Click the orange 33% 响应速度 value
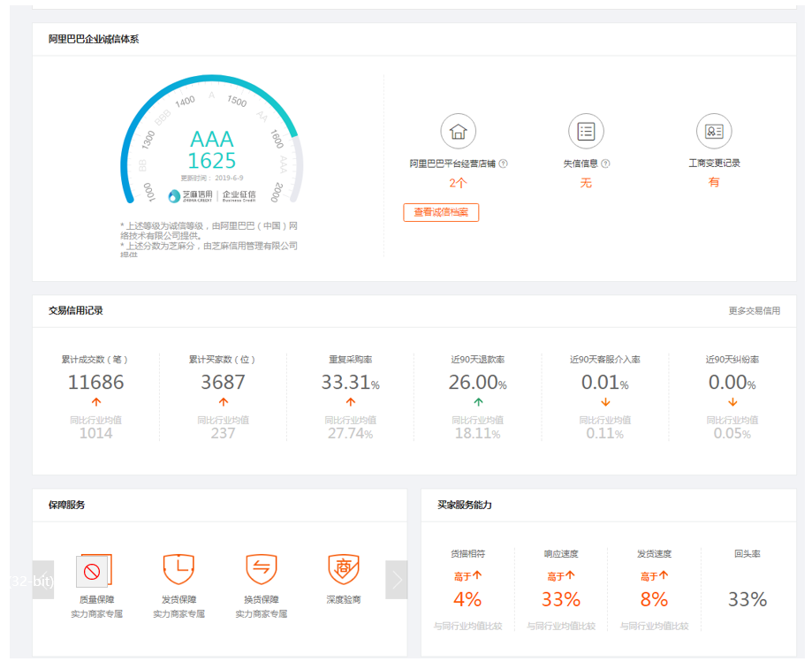The image size is (812, 669). point(561,599)
